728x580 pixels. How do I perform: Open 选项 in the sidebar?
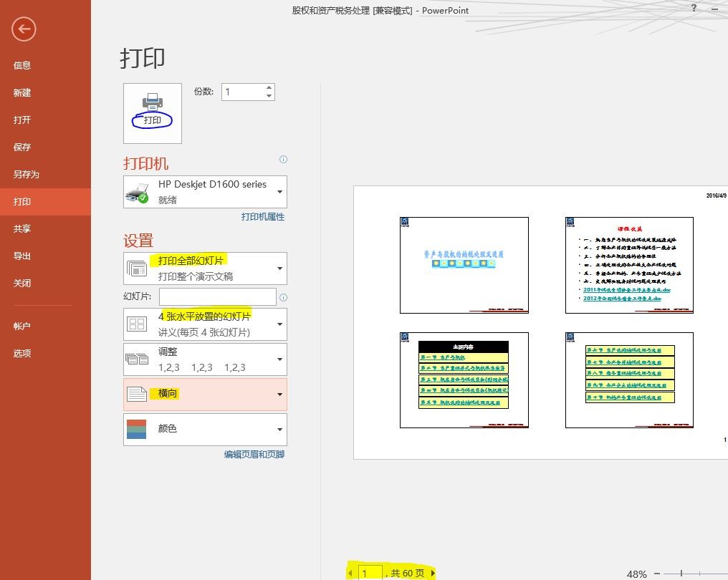pyautogui.click(x=46, y=354)
